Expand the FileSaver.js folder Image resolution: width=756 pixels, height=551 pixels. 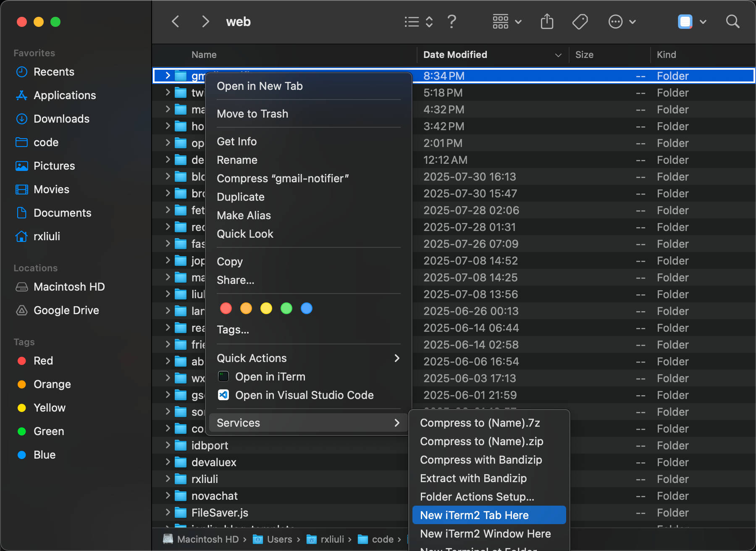click(168, 512)
